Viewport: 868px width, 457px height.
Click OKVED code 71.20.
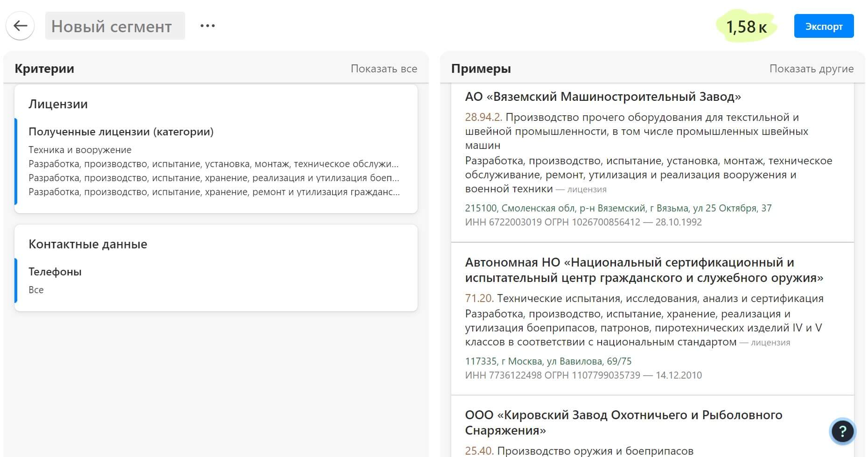[x=479, y=298]
